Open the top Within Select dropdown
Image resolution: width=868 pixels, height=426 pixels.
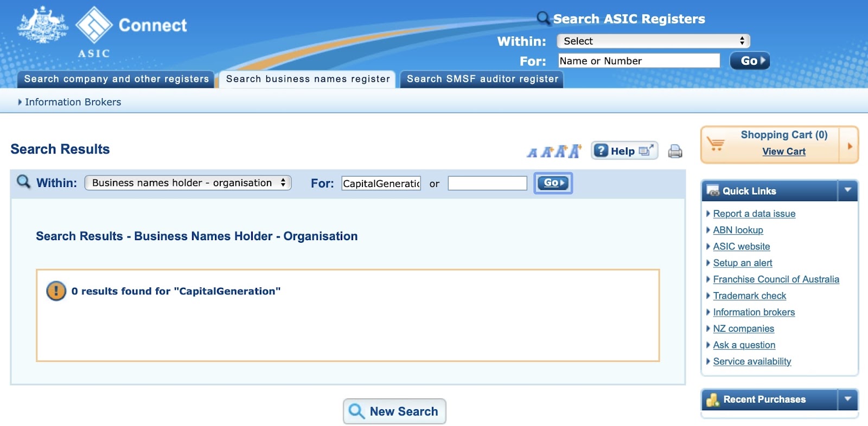pos(653,41)
